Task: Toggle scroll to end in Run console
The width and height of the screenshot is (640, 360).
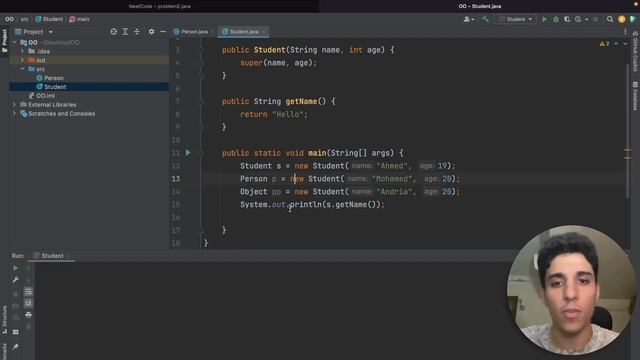Action: pos(28,303)
